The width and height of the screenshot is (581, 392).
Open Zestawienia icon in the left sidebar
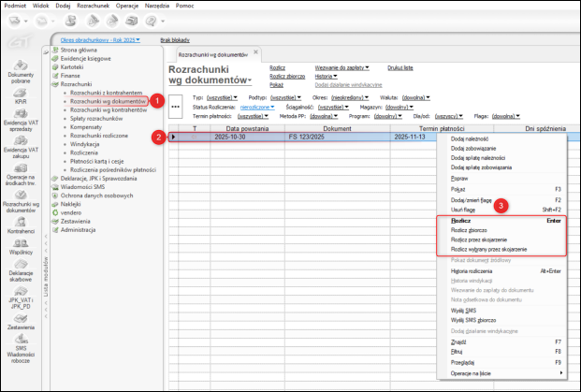21,322
